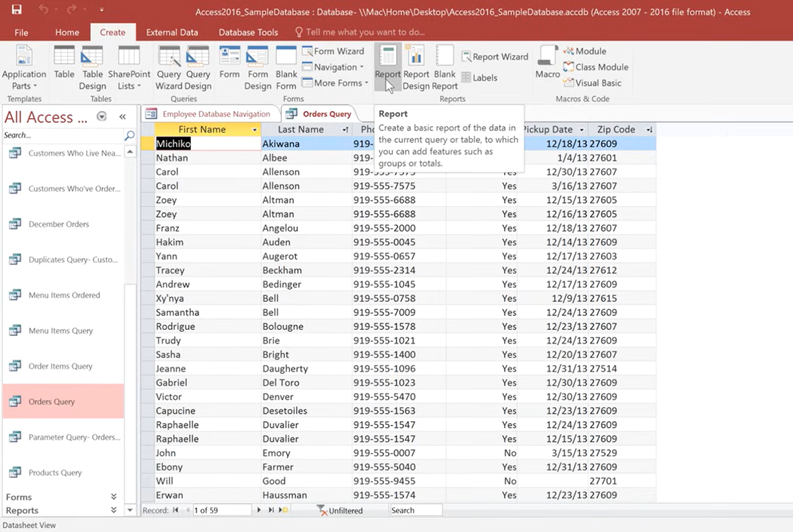This screenshot has width=793, height=532.
Task: Click the Table icon in the ribbon
Action: click(64, 63)
